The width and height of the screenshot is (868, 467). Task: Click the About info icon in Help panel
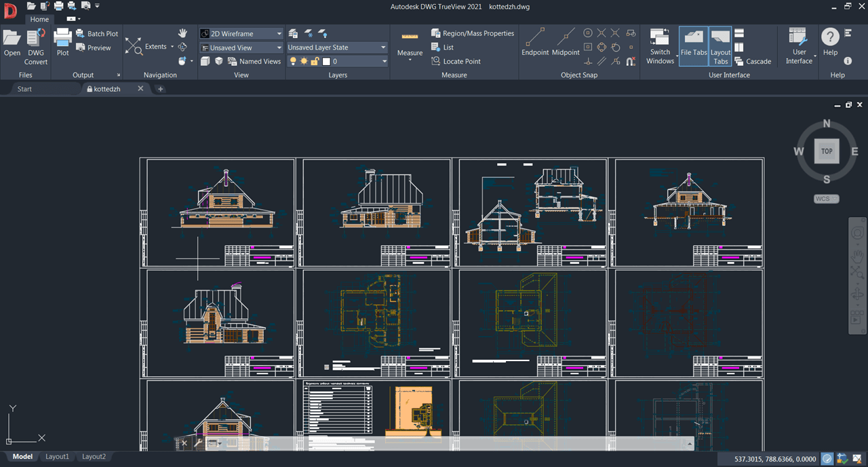pos(848,61)
